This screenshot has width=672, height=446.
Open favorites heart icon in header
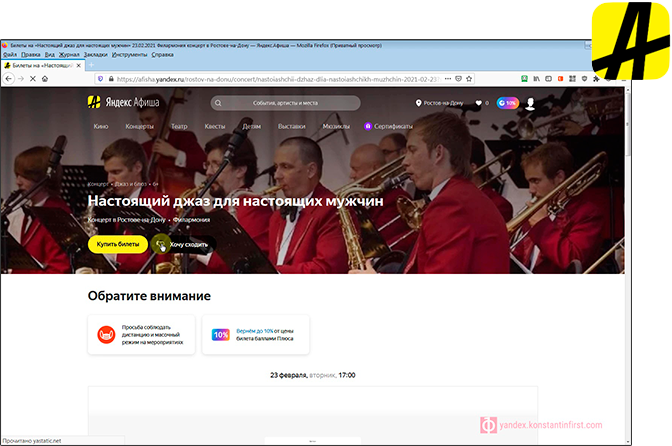[479, 103]
